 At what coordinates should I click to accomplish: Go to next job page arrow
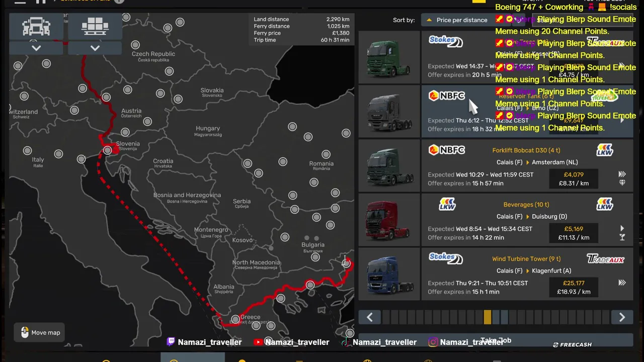(622, 317)
